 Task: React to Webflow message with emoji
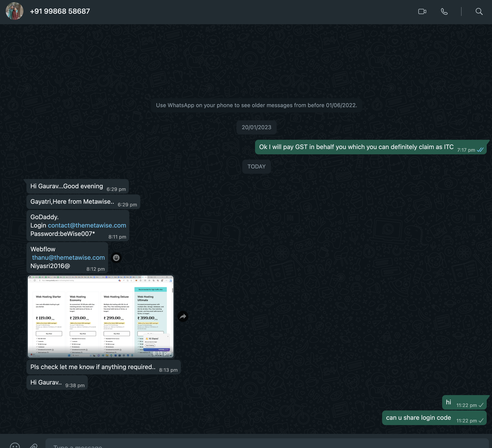coord(116,258)
